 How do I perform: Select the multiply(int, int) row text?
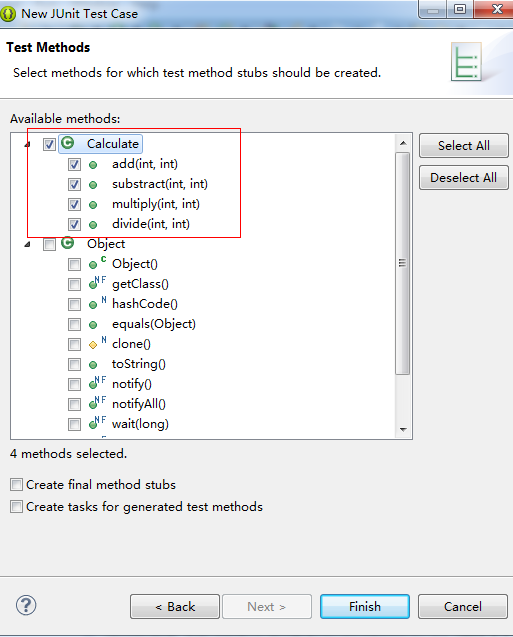[156, 204]
